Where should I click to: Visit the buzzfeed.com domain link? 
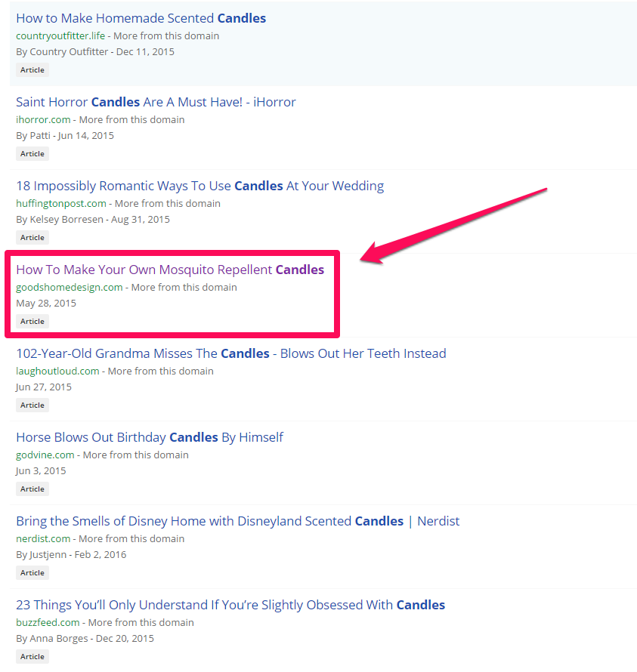(x=43, y=622)
